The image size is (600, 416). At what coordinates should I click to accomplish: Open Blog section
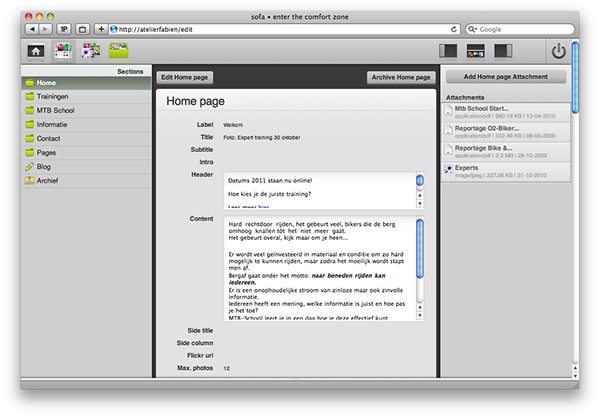pos(86,166)
